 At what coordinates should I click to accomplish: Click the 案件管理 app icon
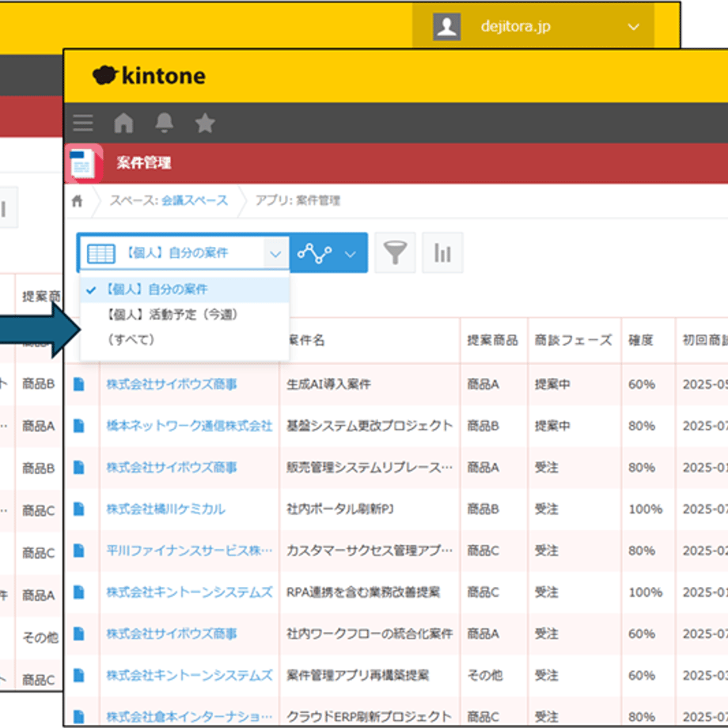point(82,164)
